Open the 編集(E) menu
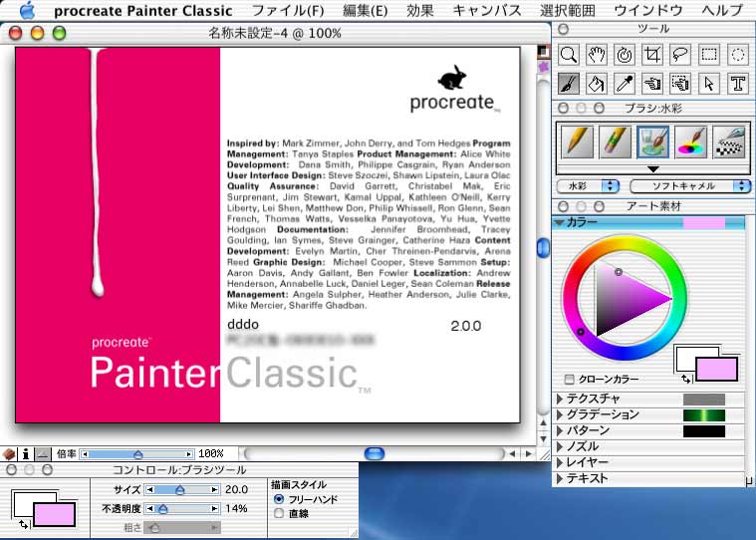 (365, 11)
